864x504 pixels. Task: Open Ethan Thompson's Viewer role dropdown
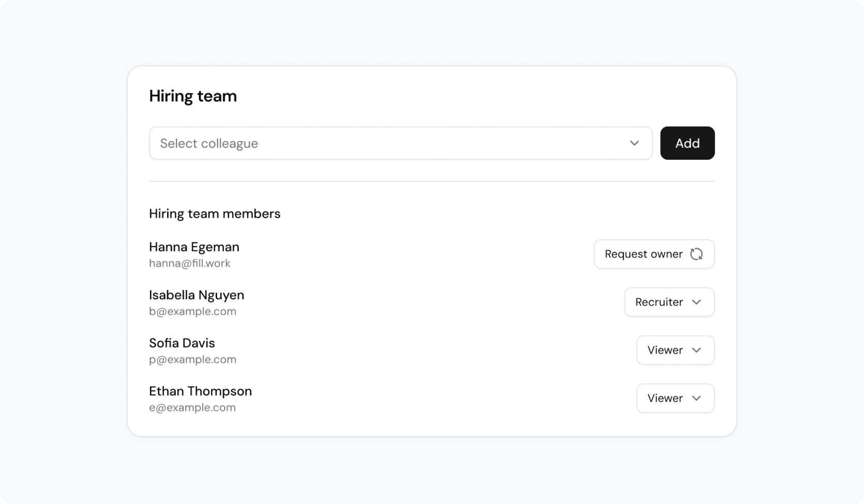pos(675,398)
